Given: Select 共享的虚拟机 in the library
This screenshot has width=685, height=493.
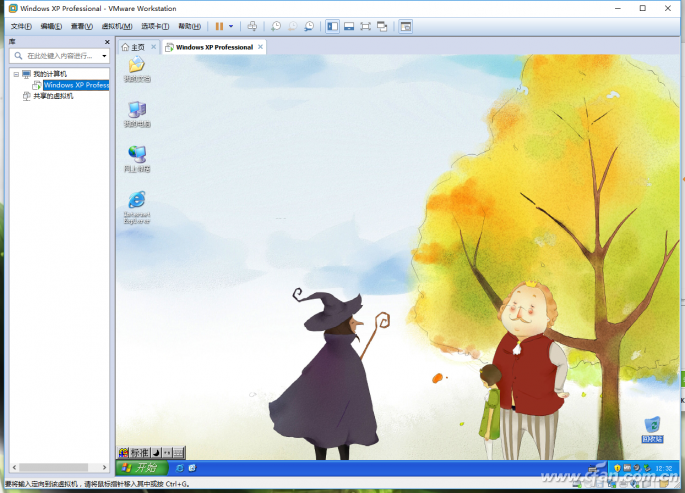Looking at the screenshot, I should (x=53, y=96).
